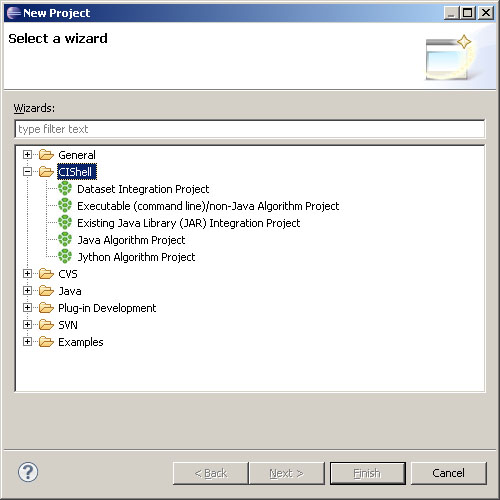
Task: Click the Plug-in Development folder icon
Action: point(46,307)
